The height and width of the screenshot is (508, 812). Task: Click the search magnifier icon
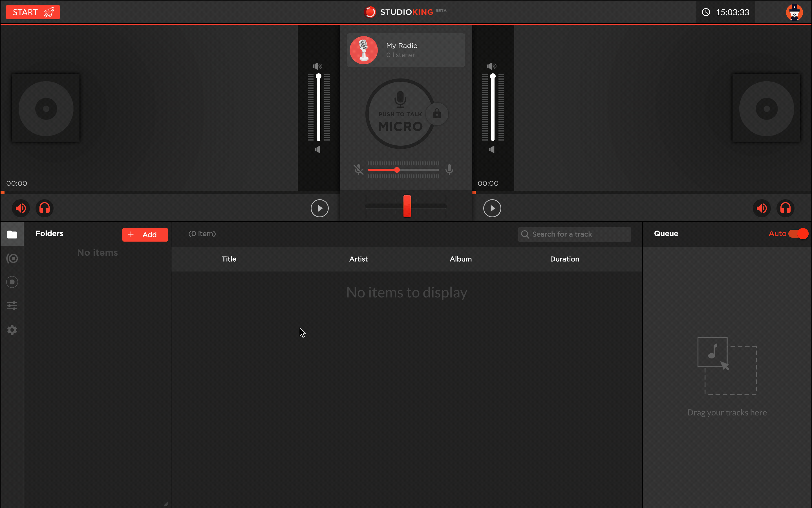[525, 235]
